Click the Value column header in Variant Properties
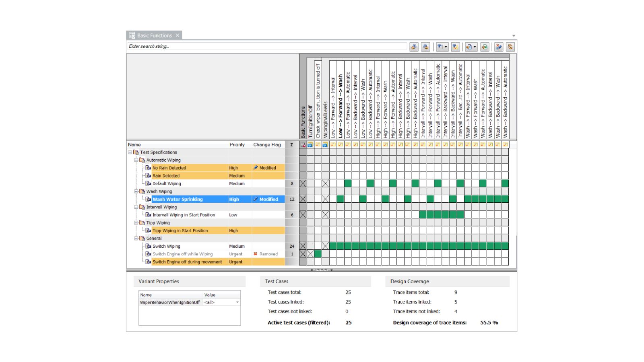The height and width of the screenshot is (362, 644). [222, 295]
